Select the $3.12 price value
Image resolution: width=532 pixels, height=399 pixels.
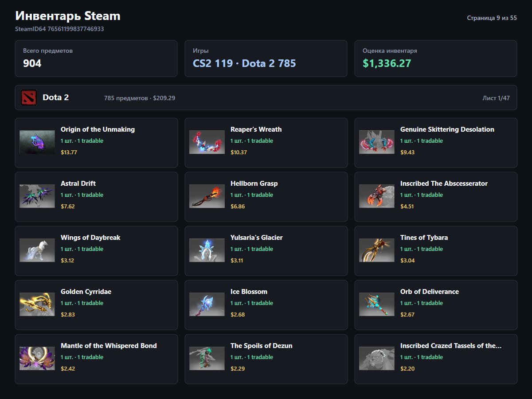coord(67,260)
